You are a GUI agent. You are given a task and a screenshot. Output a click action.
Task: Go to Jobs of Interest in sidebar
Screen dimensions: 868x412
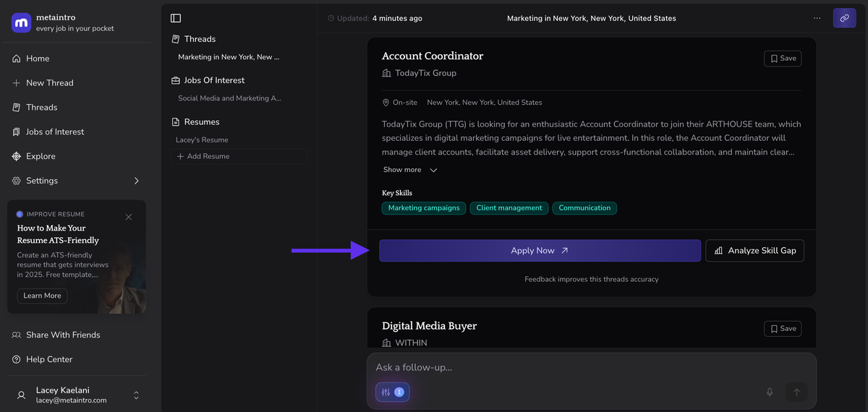55,132
